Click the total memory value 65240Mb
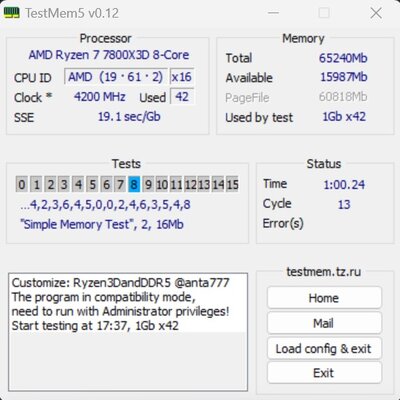 (x=343, y=58)
